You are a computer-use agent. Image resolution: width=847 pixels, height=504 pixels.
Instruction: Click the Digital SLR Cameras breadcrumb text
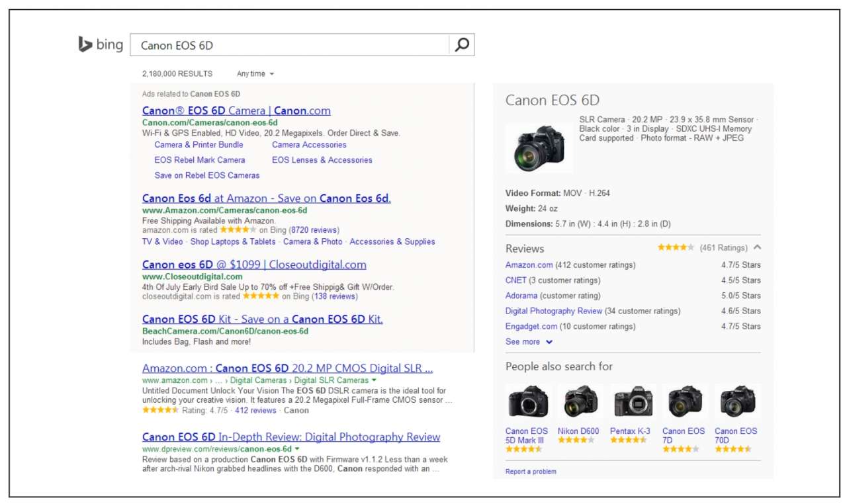pos(332,381)
